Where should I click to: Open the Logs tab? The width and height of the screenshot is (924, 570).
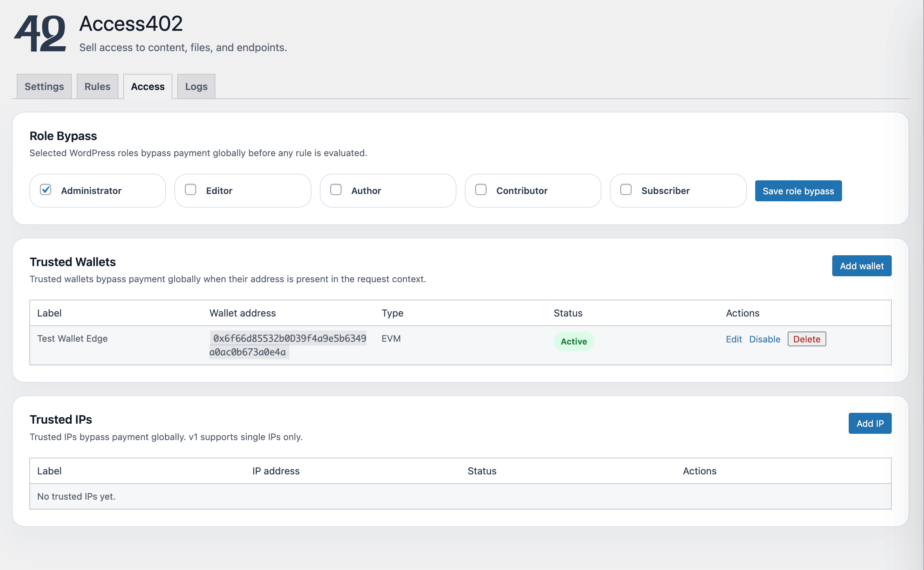pos(196,86)
